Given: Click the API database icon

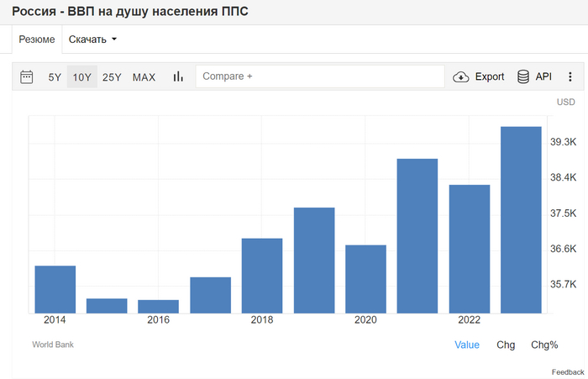Looking at the screenshot, I should [523, 76].
